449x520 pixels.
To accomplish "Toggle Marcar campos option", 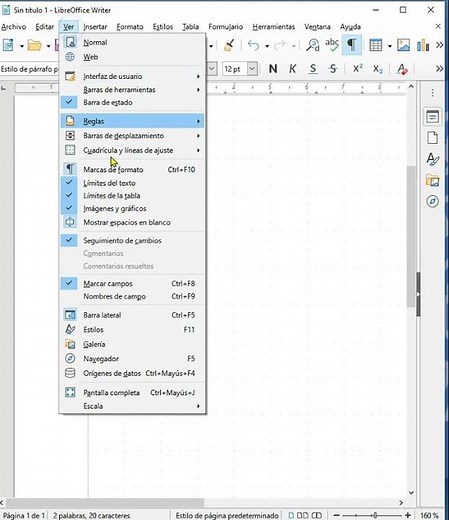I will coord(132,283).
